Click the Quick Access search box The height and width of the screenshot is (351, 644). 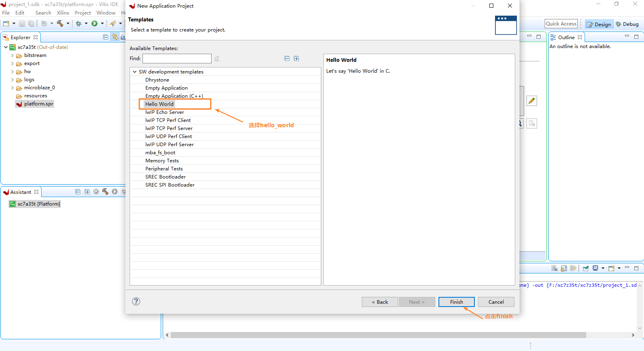coord(561,24)
